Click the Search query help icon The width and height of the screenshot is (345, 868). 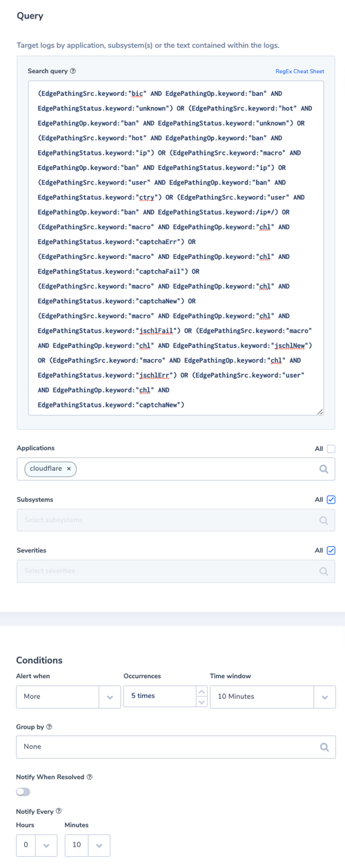[73, 71]
